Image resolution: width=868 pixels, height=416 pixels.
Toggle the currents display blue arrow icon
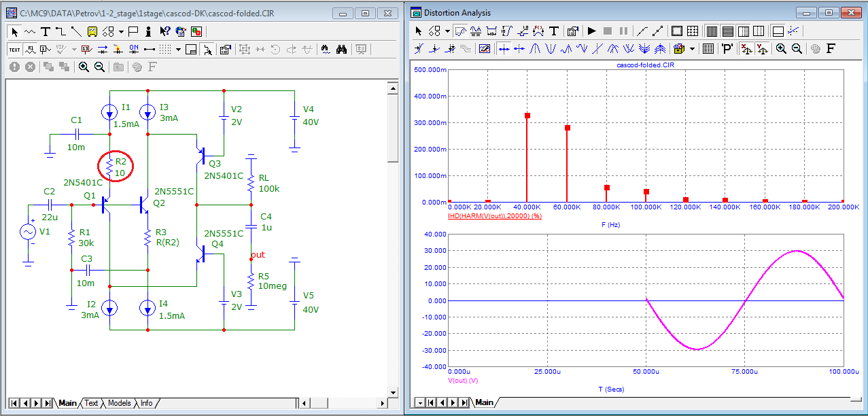coord(103,50)
